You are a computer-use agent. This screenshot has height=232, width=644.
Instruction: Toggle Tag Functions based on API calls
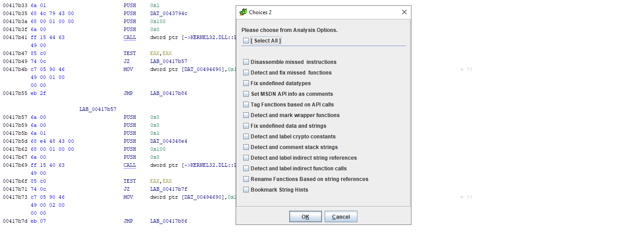(x=246, y=105)
